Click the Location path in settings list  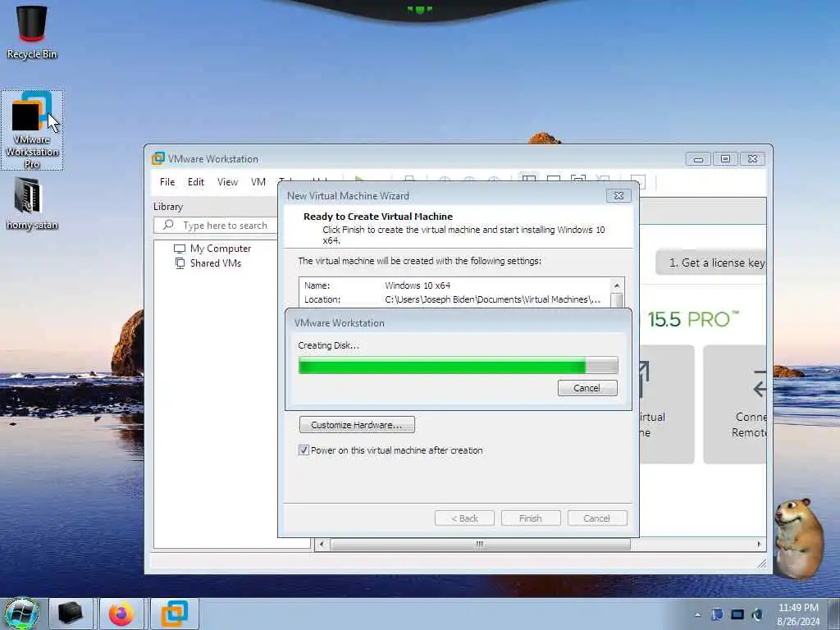pos(492,299)
